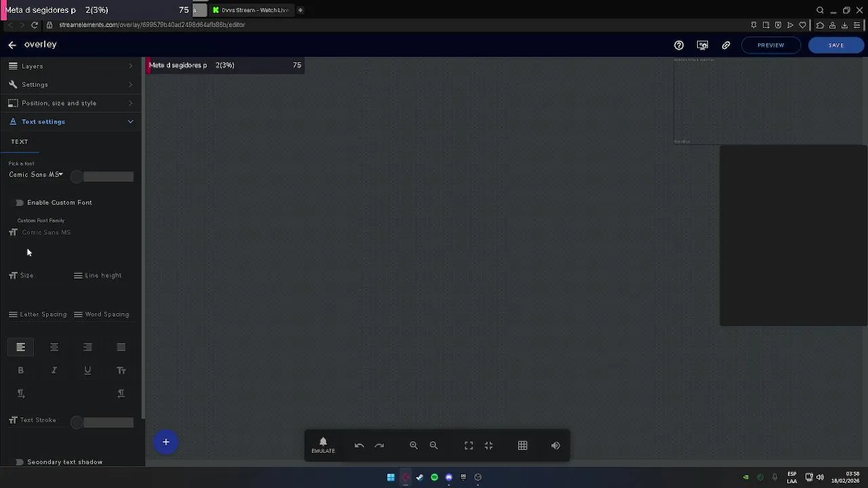Click the Word Spacing field

click(103, 314)
